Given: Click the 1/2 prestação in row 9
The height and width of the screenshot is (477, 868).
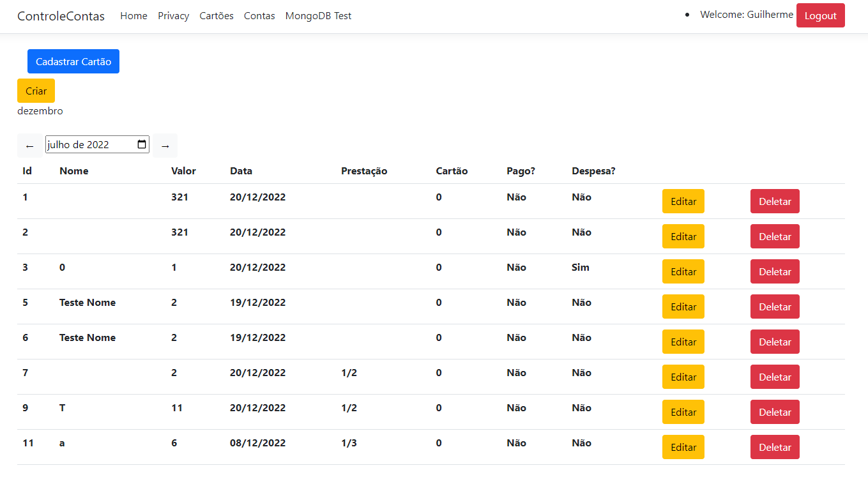Looking at the screenshot, I should pos(349,408).
